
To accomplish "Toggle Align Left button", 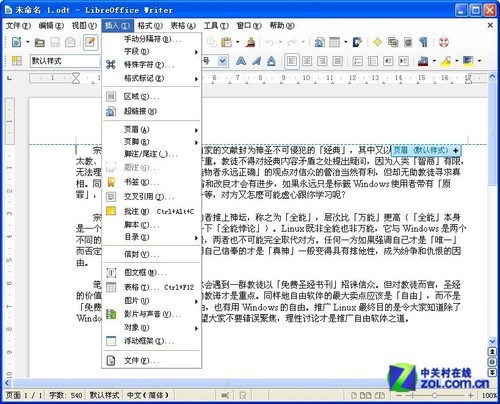I will (x=292, y=61).
